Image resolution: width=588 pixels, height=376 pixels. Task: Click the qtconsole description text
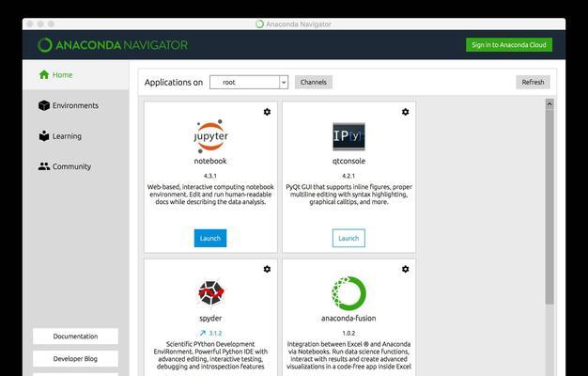click(x=348, y=195)
